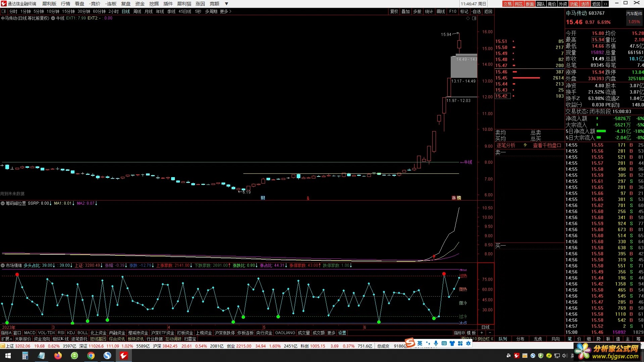The width and height of the screenshot is (644, 362).
Task: Open the green 360 browser in taskbar
Action: click(75, 356)
